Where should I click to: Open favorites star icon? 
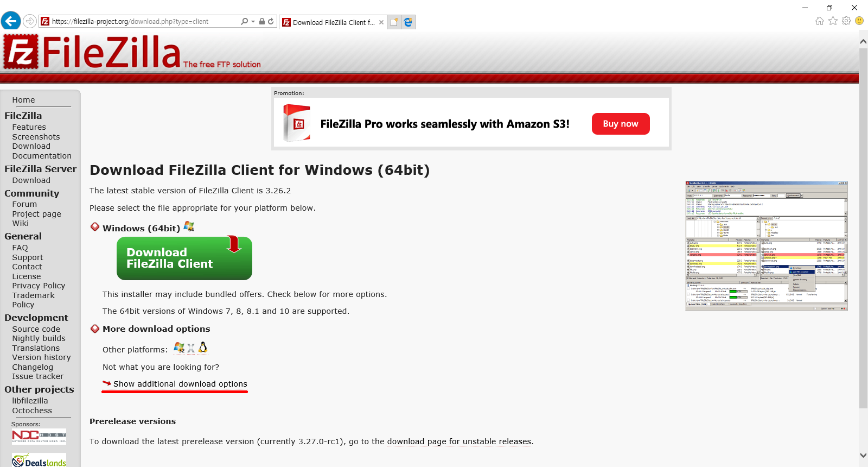click(x=833, y=21)
